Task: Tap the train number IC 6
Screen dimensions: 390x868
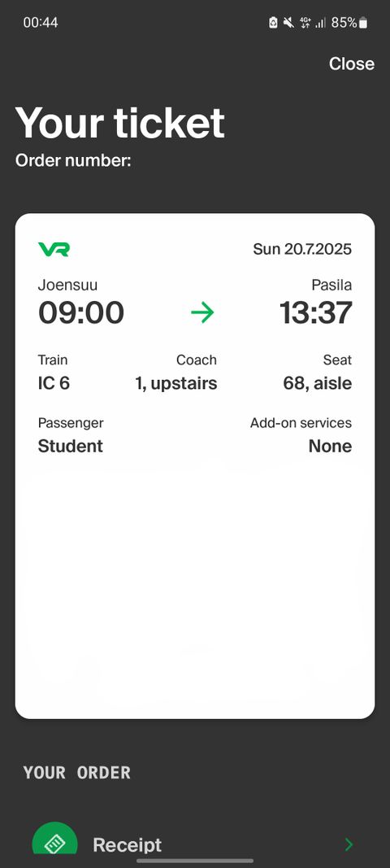Action: (54, 383)
